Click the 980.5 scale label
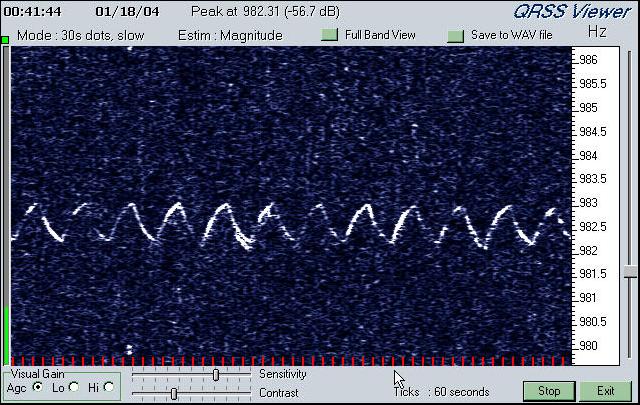Viewport: 640px width, 405px height. [593, 322]
